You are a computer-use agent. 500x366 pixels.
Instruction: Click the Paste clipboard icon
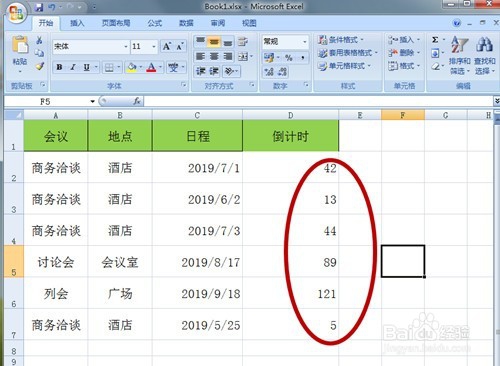pyautogui.click(x=20, y=45)
